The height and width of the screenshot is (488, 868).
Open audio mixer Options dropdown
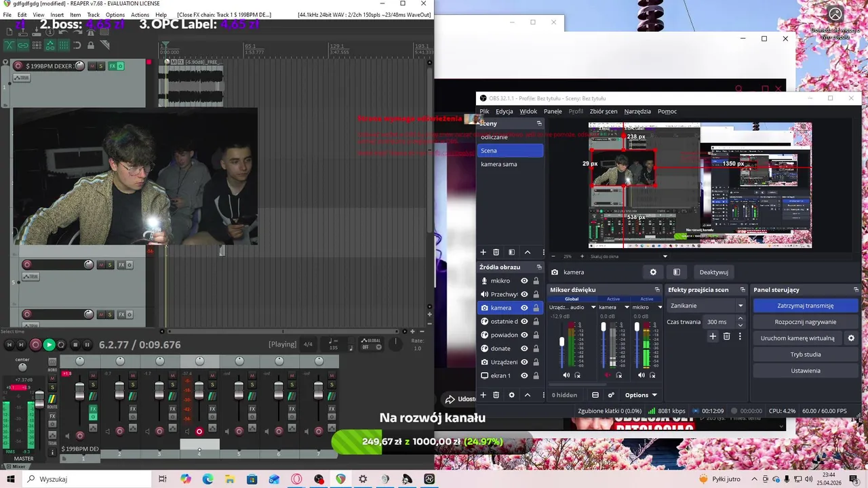tap(641, 395)
